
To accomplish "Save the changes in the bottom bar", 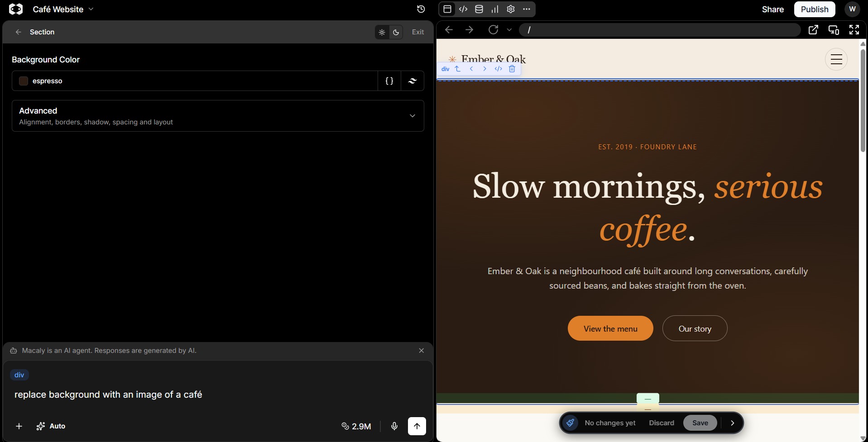I will click(x=700, y=423).
